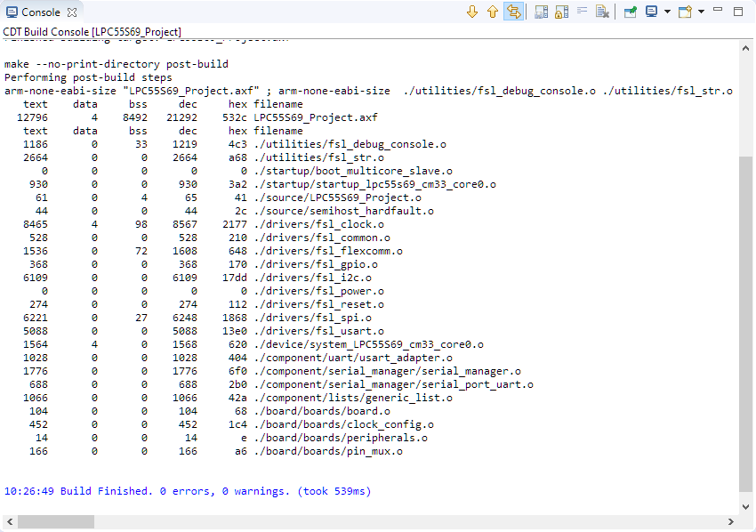Click horizontal scrollbar right arrow
The image size is (756, 532).
click(731, 522)
